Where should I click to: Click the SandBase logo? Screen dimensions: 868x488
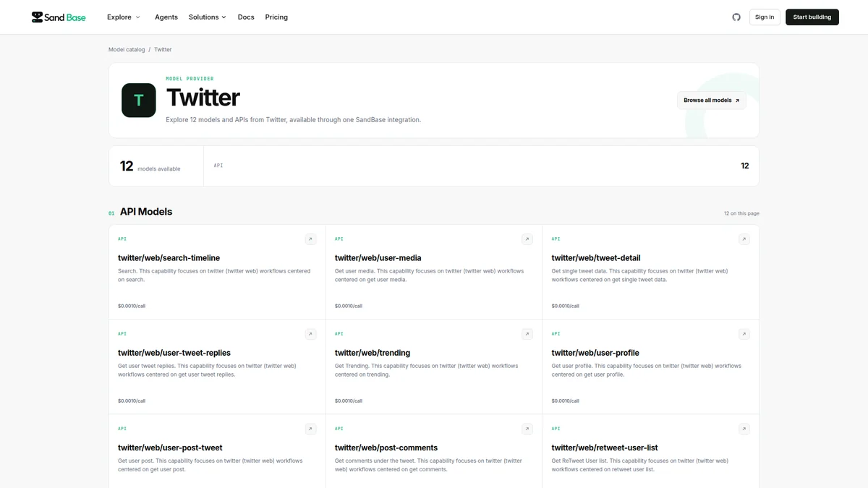click(59, 17)
